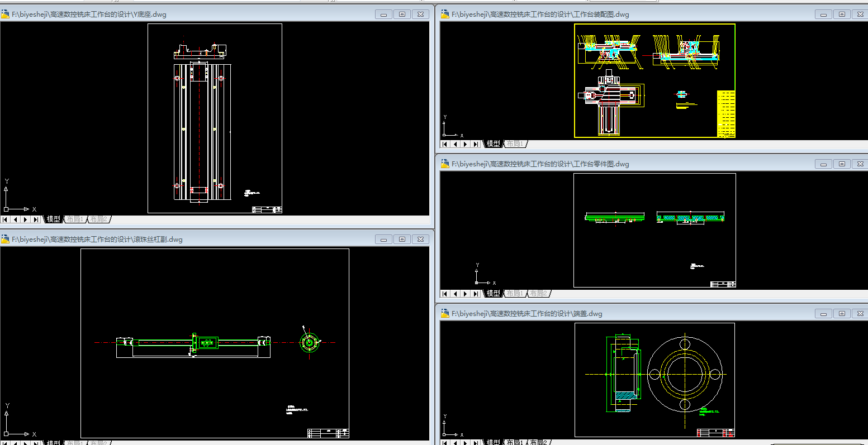Click the Y base plan view drawing in Y底座.dwg
Viewport: 868px width, 445px height.
(x=202, y=132)
